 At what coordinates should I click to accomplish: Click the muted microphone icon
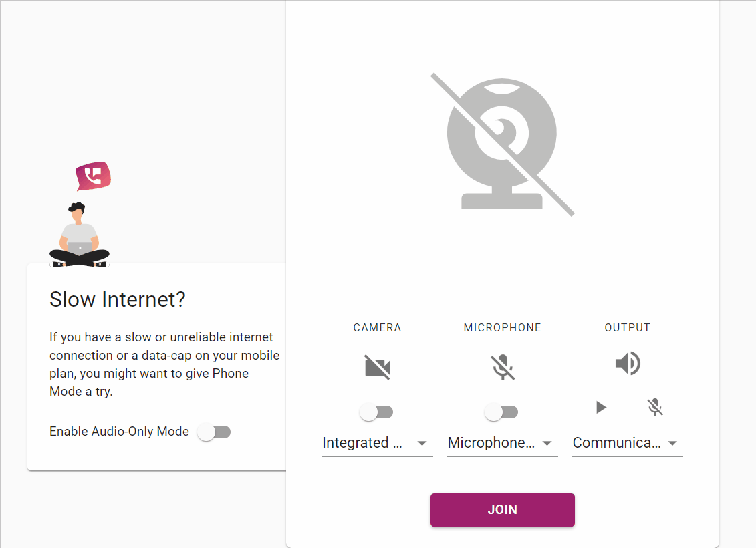[x=502, y=366]
